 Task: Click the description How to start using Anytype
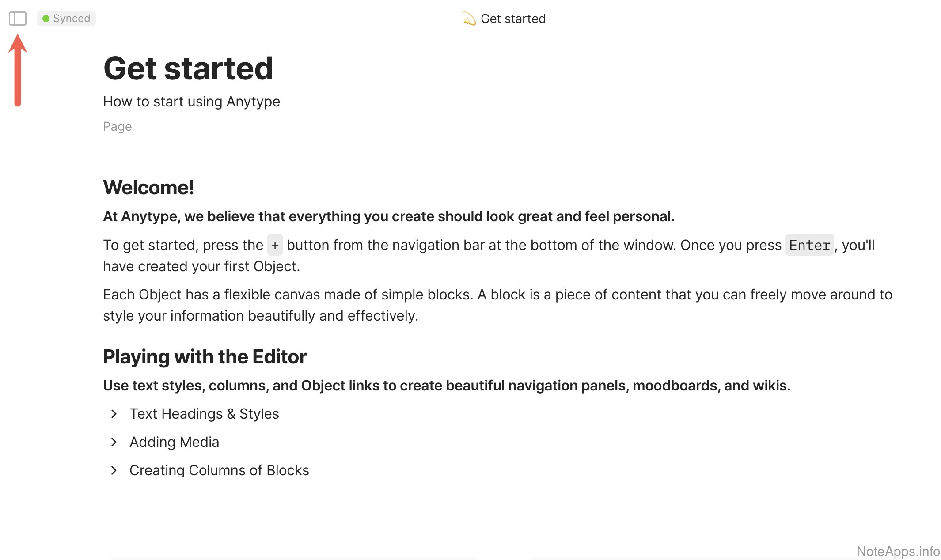[x=191, y=102]
